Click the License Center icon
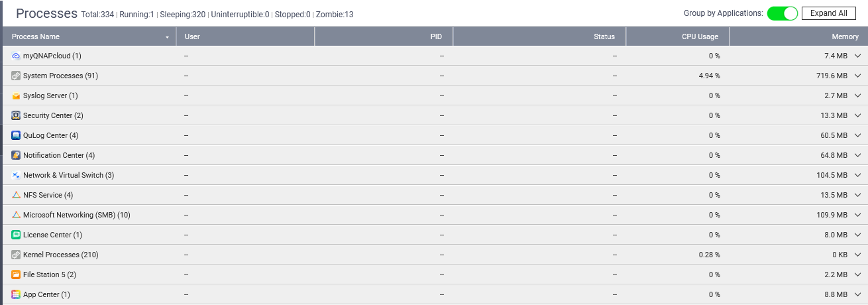 (16, 235)
